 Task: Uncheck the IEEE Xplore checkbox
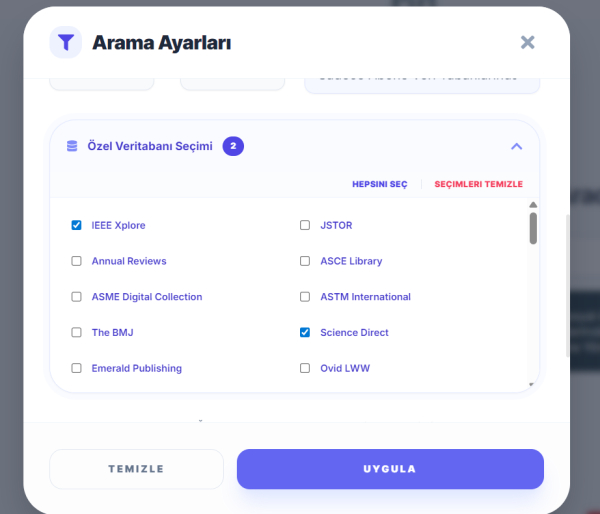(x=77, y=225)
